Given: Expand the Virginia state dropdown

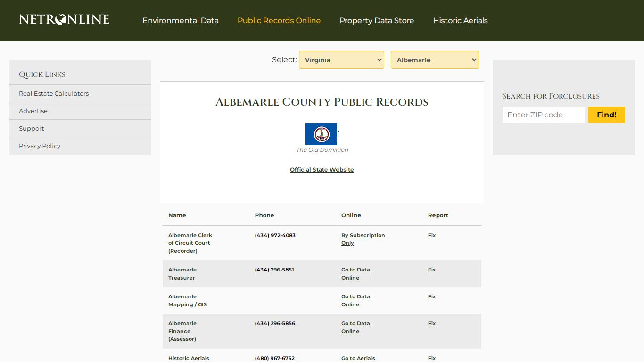Looking at the screenshot, I should click(x=341, y=60).
